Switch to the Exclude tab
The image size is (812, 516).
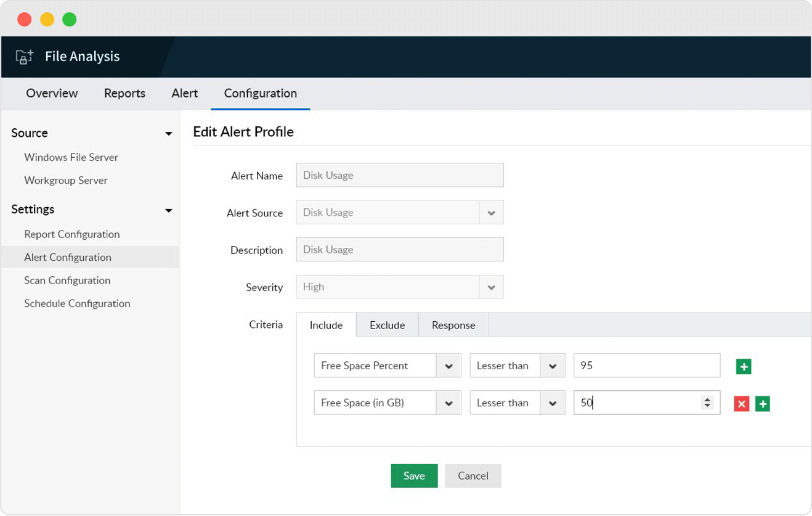[387, 325]
